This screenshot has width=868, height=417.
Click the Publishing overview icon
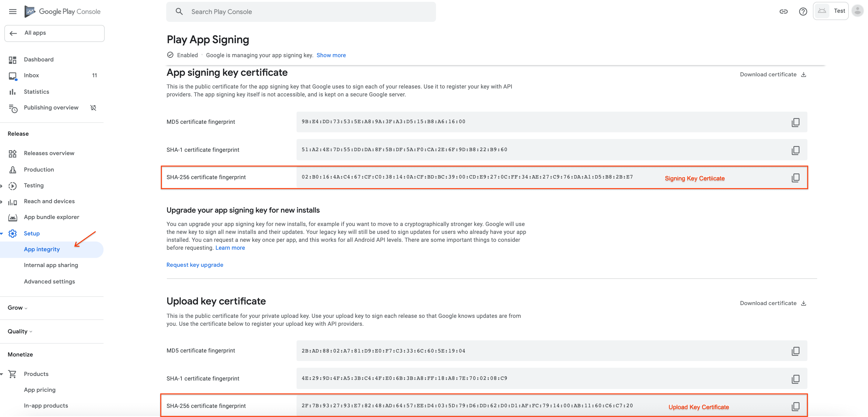tap(14, 108)
